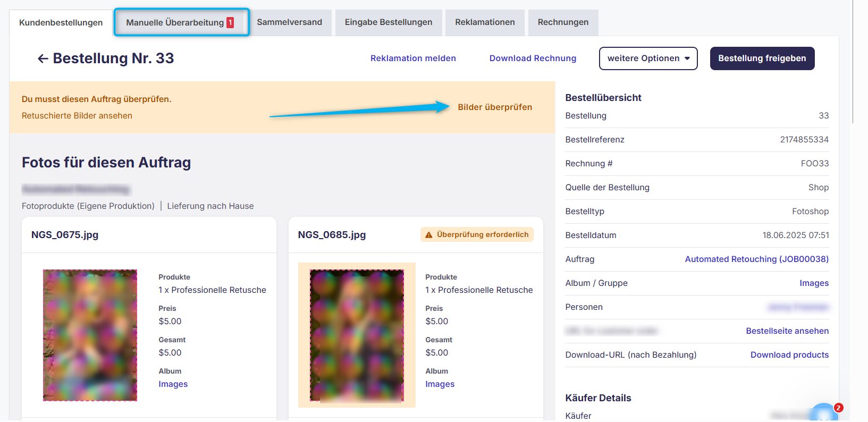Click Reklamation melden link

click(413, 58)
